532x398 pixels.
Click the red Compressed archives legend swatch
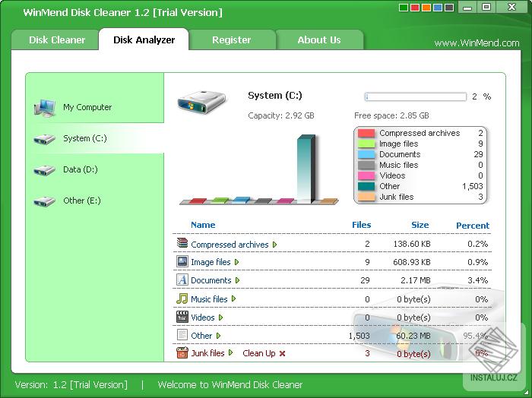coord(366,133)
